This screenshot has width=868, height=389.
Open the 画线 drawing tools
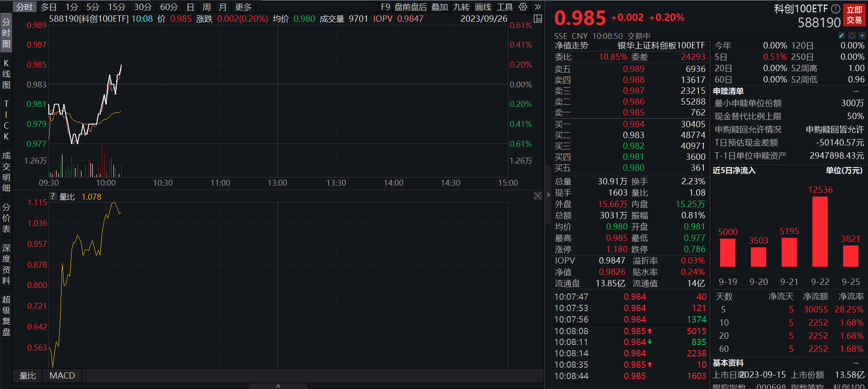point(483,7)
